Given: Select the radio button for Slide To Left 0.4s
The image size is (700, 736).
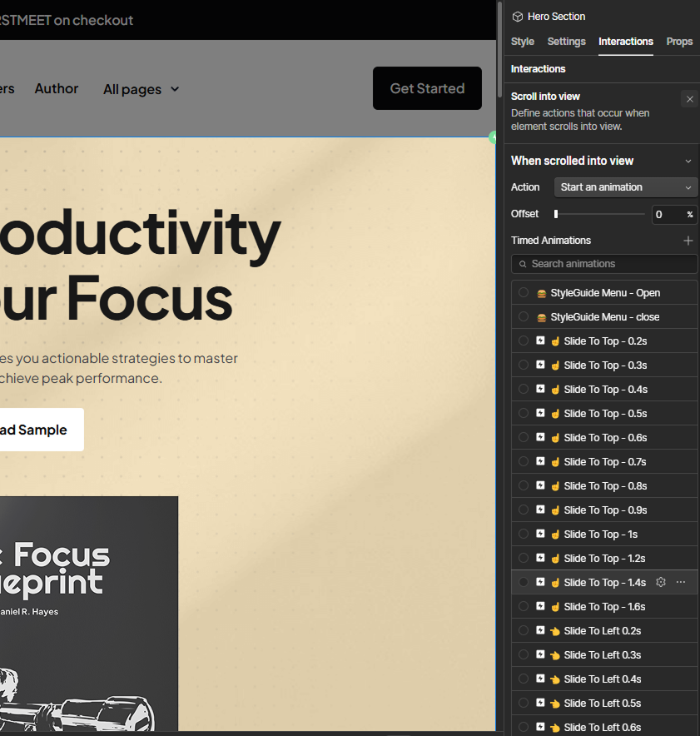Looking at the screenshot, I should point(524,679).
